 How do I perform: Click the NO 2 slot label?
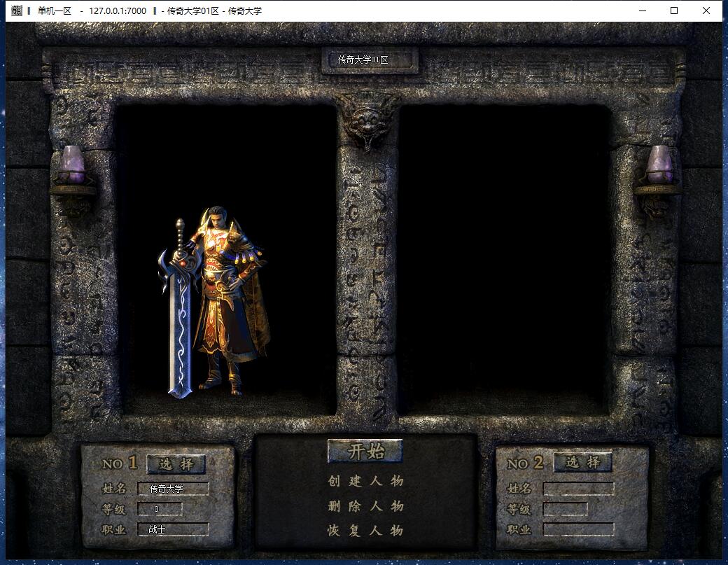click(x=525, y=463)
